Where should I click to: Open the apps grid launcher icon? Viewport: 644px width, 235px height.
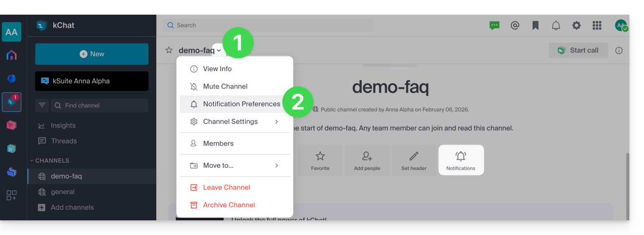(597, 25)
